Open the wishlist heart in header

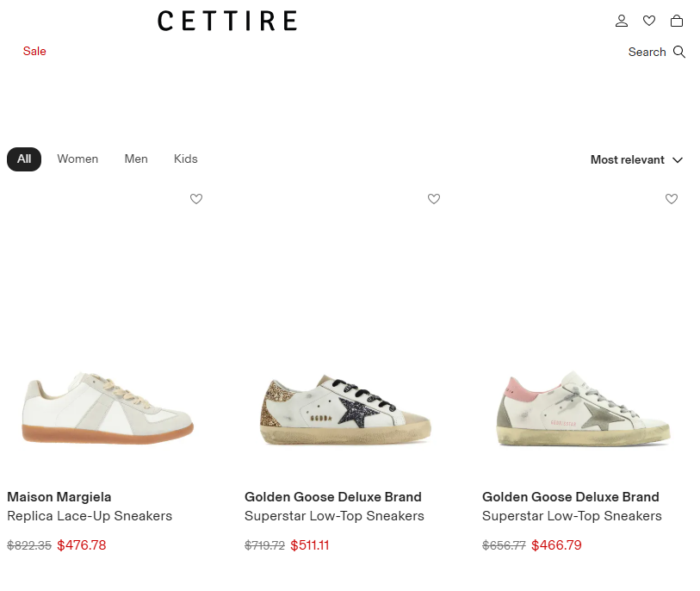pyautogui.click(x=649, y=21)
